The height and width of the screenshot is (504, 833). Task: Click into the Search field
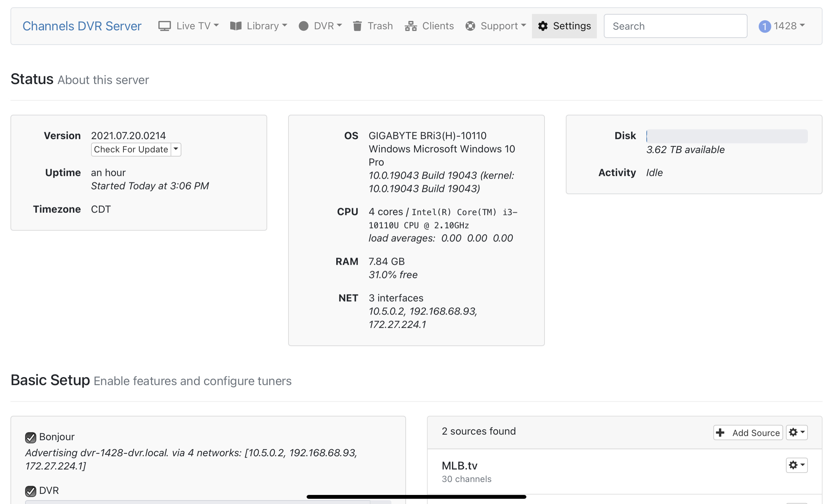coord(675,26)
